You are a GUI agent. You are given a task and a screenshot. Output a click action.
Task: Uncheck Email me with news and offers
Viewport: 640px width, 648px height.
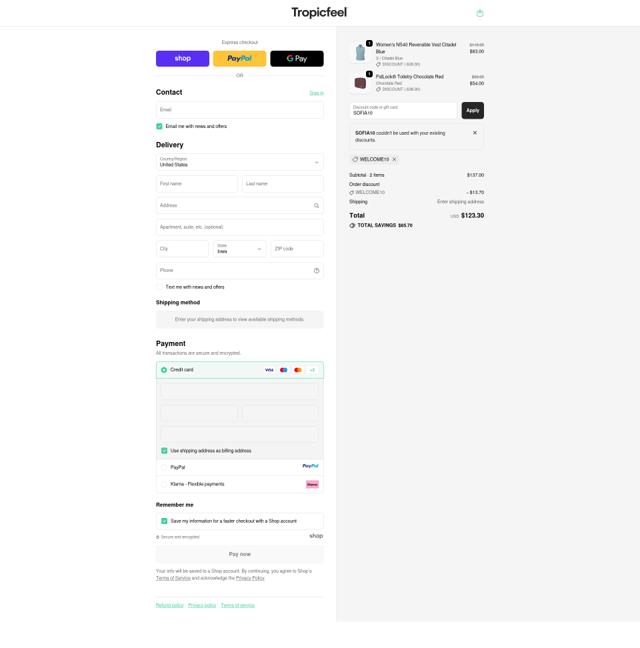click(159, 126)
